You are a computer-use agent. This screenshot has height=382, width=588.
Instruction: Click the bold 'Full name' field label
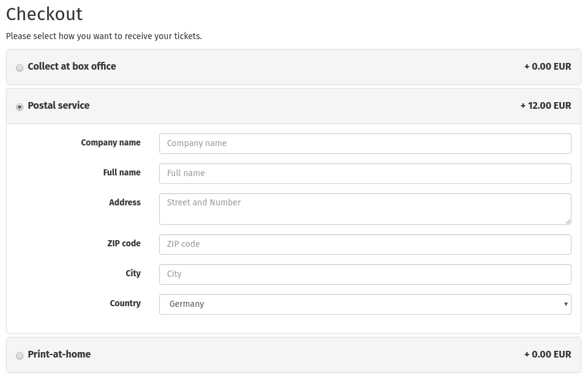[122, 173]
